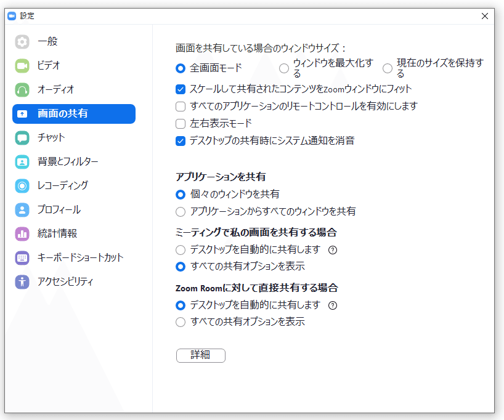This screenshot has width=504, height=420.
Task: Click the ビデオ camera icon
Action: pos(22,66)
